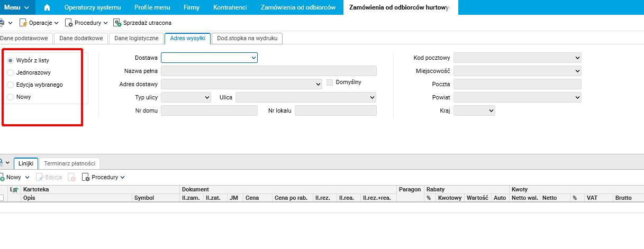The image size is (644, 249).
Task: Switch to the Dane logistyczne tab
Action: click(x=137, y=39)
